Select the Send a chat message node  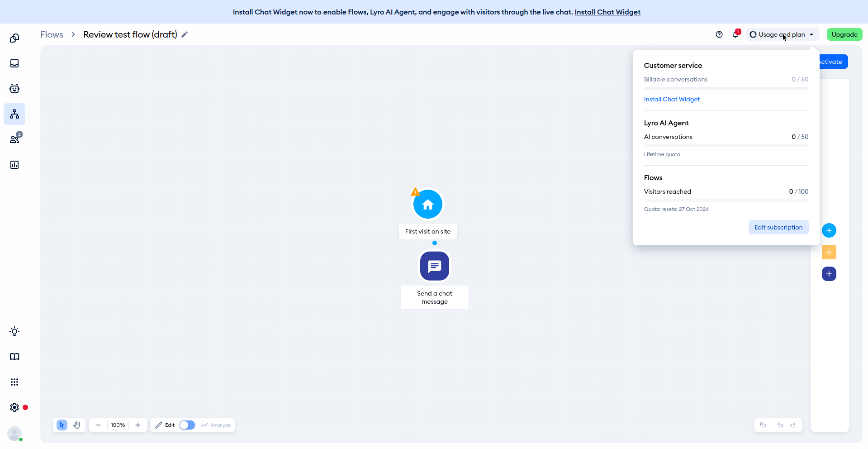pyautogui.click(x=435, y=266)
